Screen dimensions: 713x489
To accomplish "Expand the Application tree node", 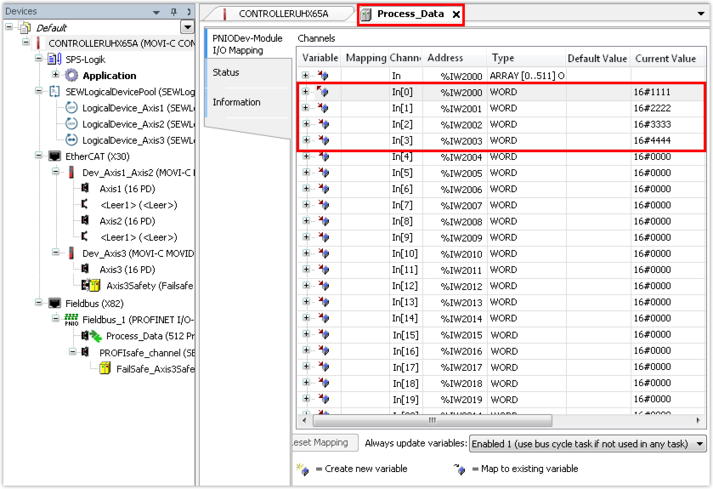I will click(56, 76).
